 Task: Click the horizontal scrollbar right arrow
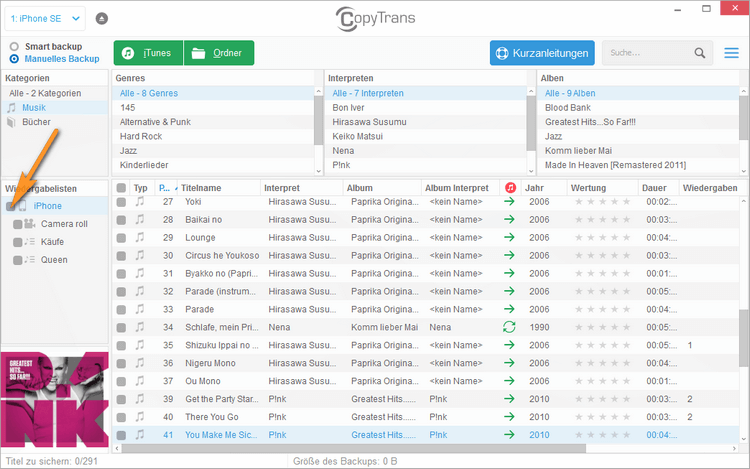click(734, 448)
